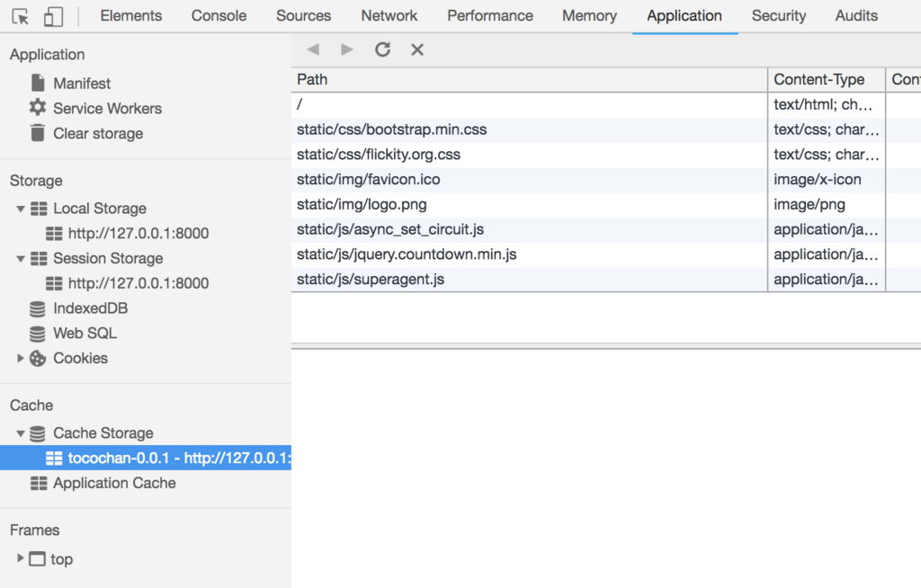Refresh the cache entries list
Image resolution: width=921 pixels, height=588 pixels.
(x=382, y=49)
